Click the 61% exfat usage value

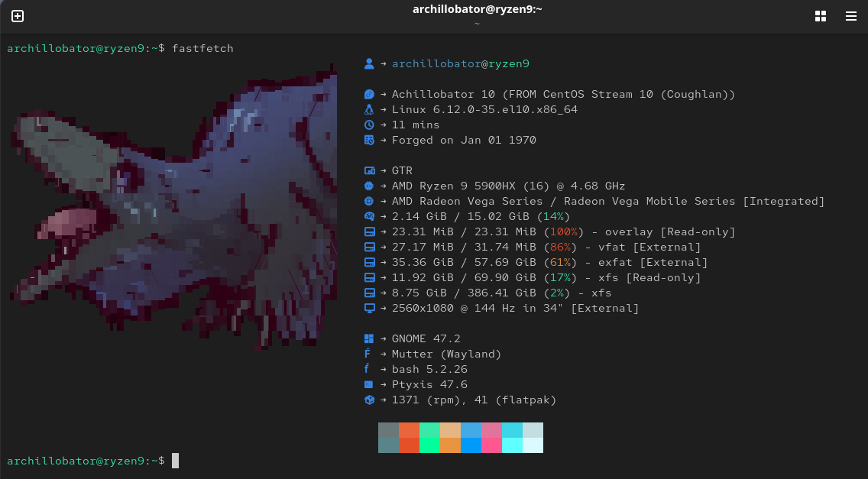pos(560,263)
